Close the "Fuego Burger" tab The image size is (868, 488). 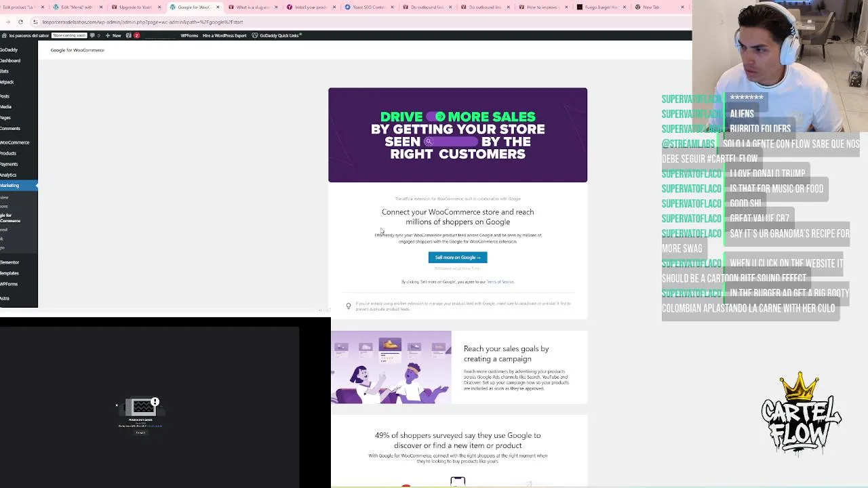click(x=625, y=7)
